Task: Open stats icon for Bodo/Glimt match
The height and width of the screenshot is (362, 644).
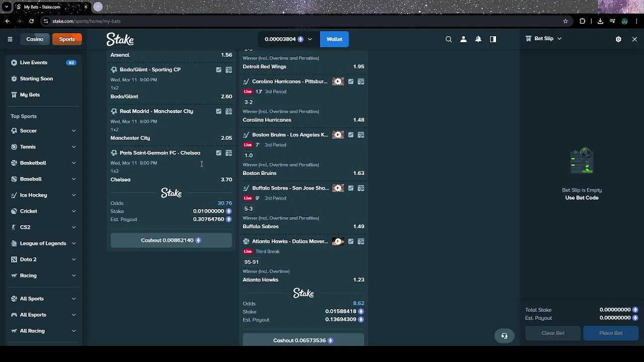Action: [x=218, y=70]
